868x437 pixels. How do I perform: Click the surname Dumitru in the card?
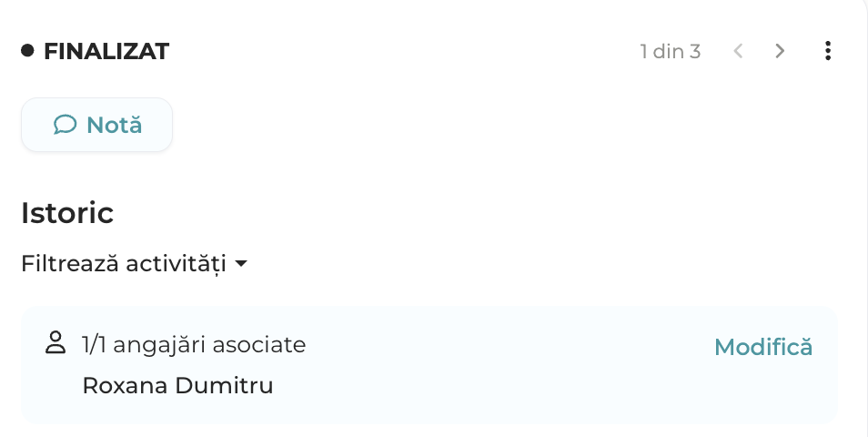point(224,385)
